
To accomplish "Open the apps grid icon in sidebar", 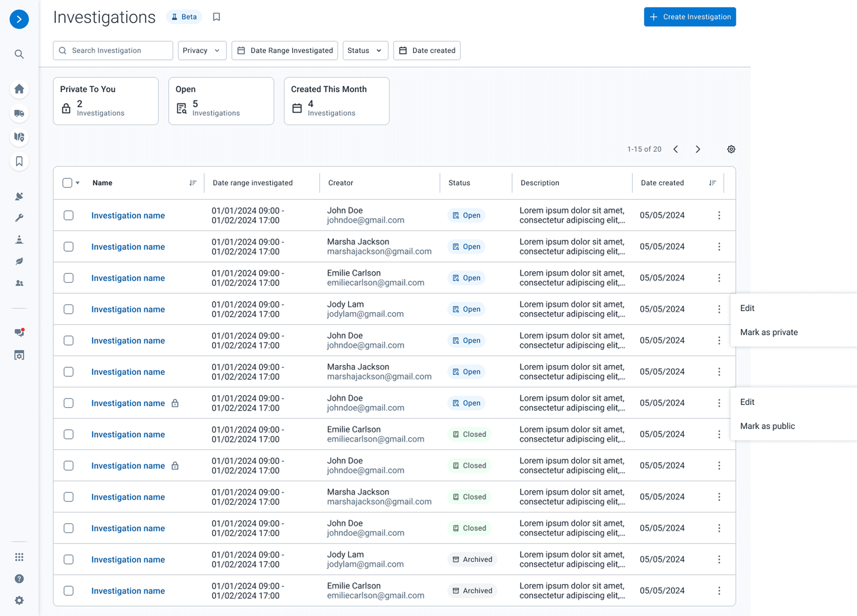I will [x=19, y=557].
